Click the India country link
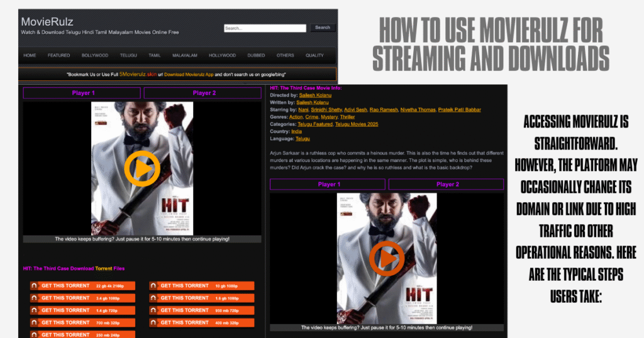This screenshot has width=644, height=338. click(297, 132)
